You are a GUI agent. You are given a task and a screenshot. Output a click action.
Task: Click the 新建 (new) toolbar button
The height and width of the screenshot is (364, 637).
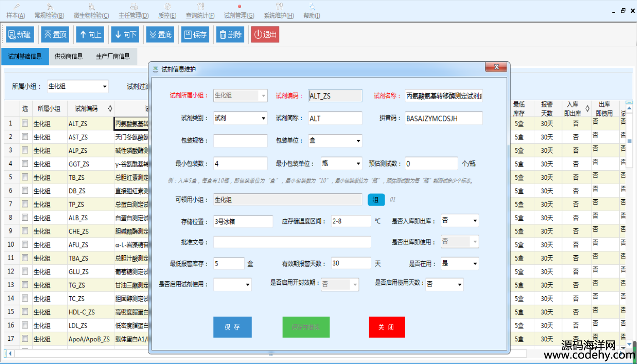(x=20, y=34)
